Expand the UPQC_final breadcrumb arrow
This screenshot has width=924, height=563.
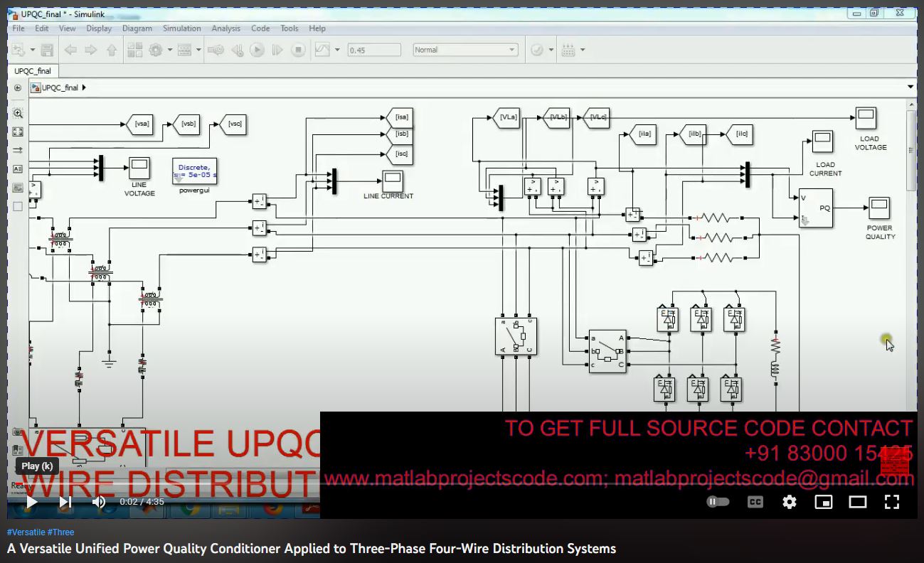tap(84, 88)
